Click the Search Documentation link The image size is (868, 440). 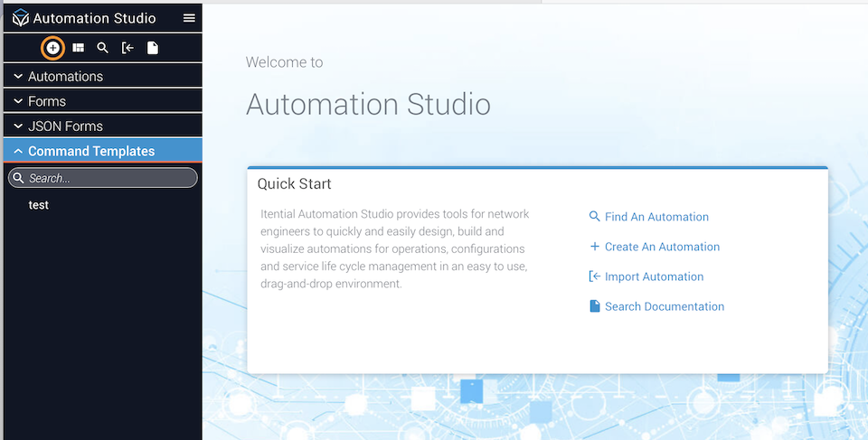click(656, 306)
